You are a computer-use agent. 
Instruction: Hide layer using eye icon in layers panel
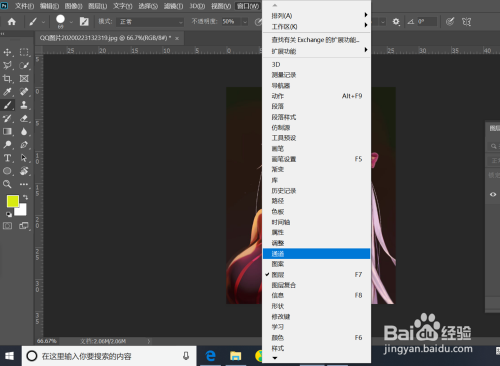click(493, 194)
